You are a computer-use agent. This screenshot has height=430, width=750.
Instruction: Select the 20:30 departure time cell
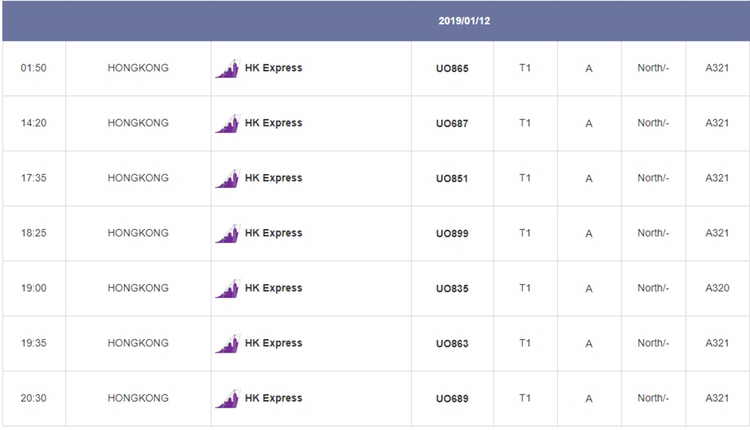point(33,398)
